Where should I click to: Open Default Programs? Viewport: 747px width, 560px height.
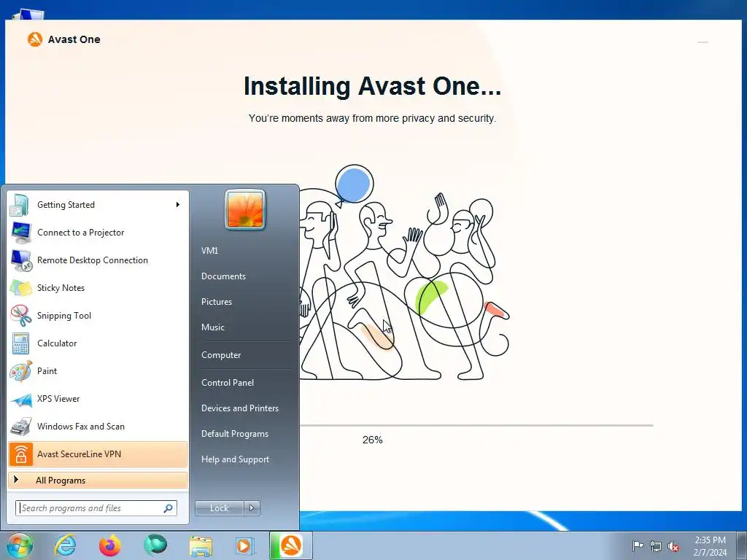[234, 434]
